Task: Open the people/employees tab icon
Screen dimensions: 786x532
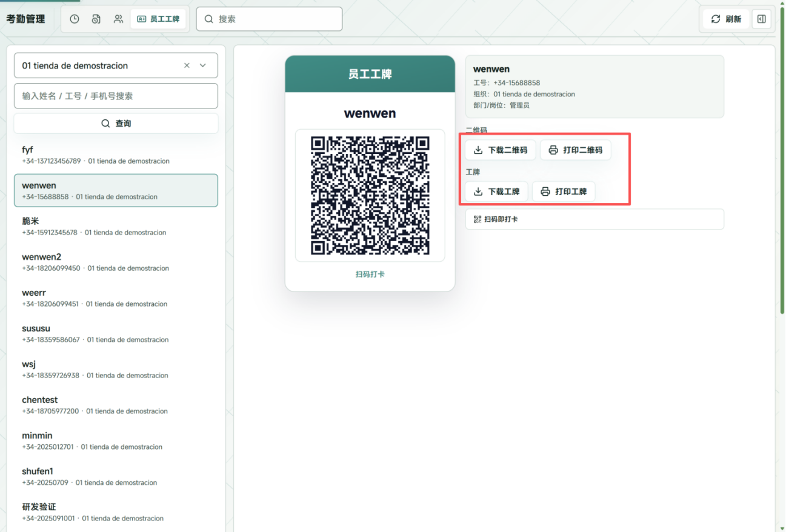Action: [x=118, y=19]
